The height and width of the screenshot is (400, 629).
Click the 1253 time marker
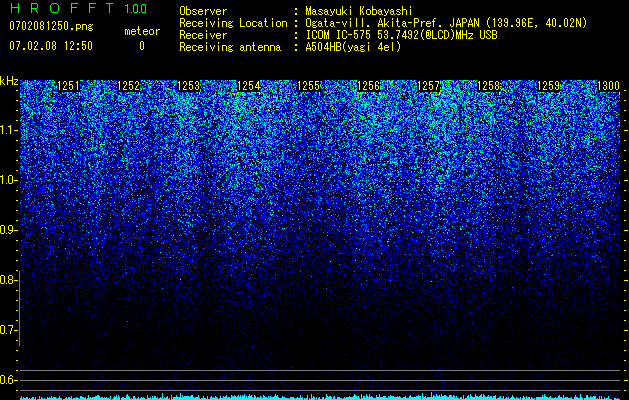click(189, 86)
